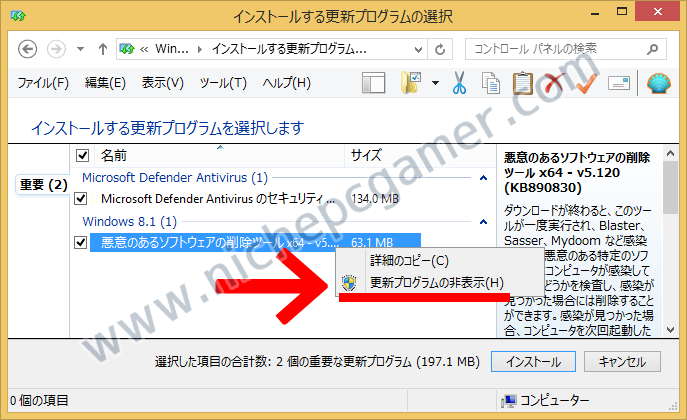The width and height of the screenshot is (687, 420).
Task: Click the Back navigation arrow
Action: pos(27,49)
